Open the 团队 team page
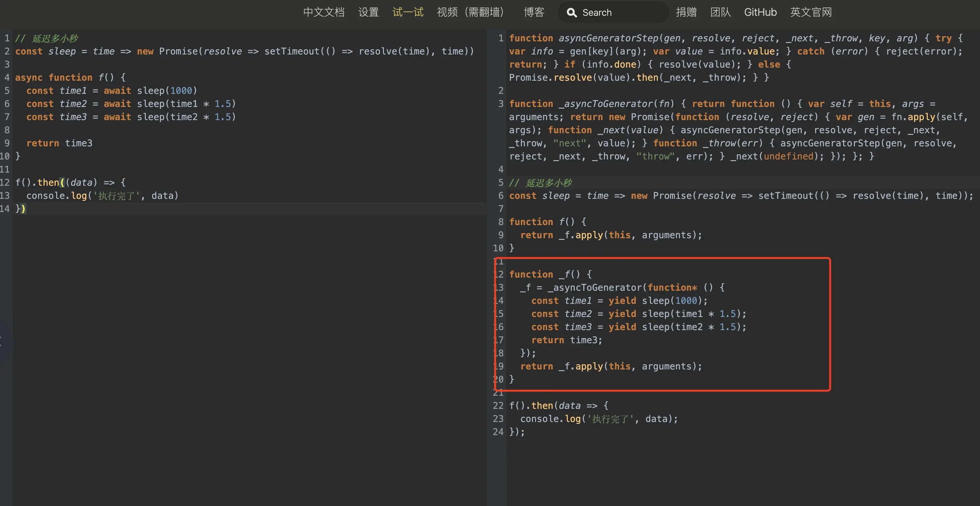The image size is (980, 506). [x=720, y=12]
